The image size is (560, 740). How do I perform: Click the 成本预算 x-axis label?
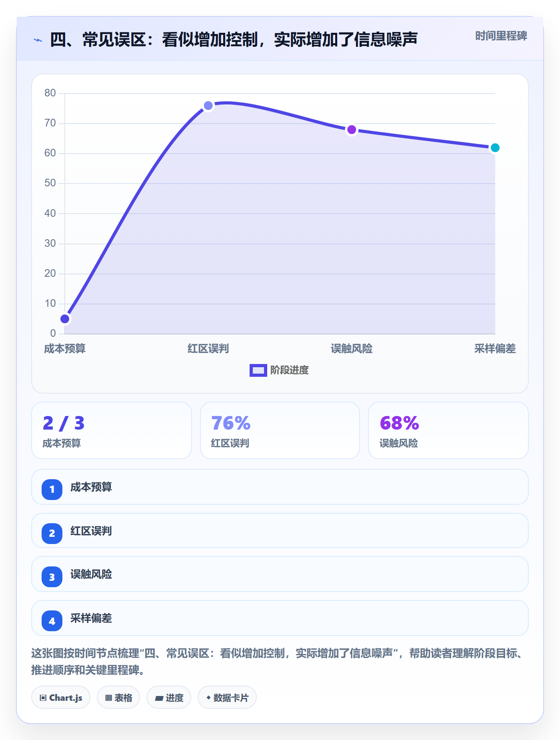pos(65,349)
